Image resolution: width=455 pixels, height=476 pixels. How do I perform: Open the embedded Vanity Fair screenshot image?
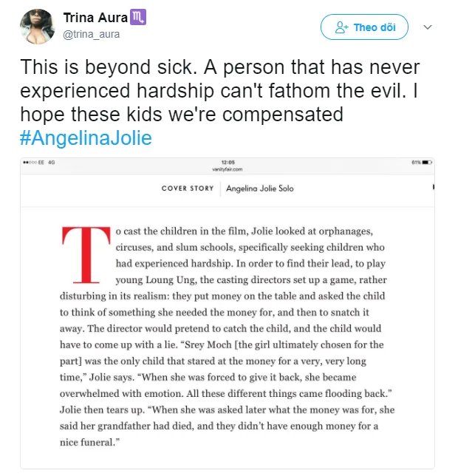coord(227,313)
